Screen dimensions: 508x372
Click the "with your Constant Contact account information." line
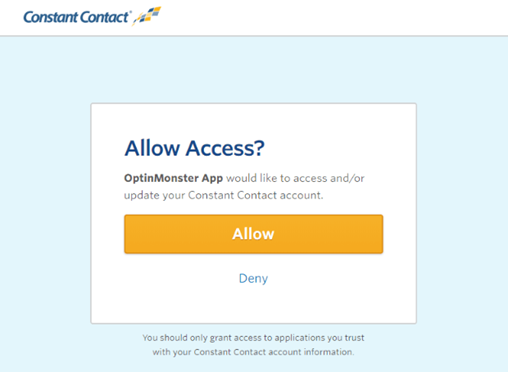click(253, 352)
